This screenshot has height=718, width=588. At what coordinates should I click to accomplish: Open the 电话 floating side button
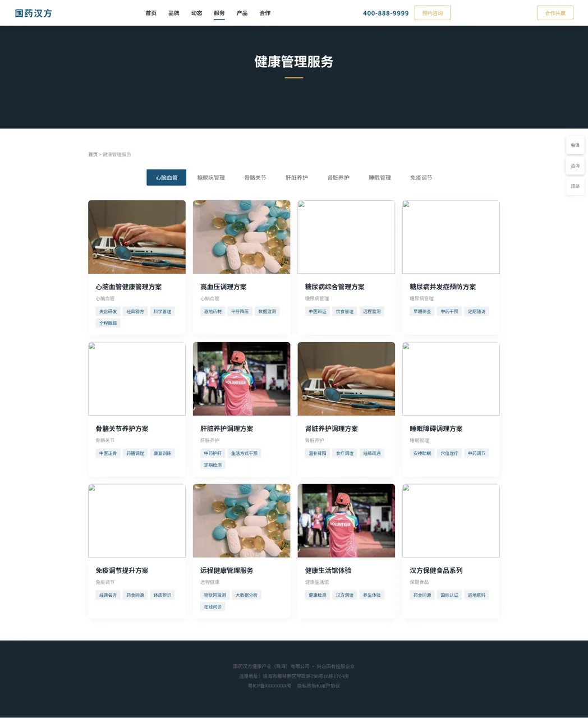(x=575, y=145)
